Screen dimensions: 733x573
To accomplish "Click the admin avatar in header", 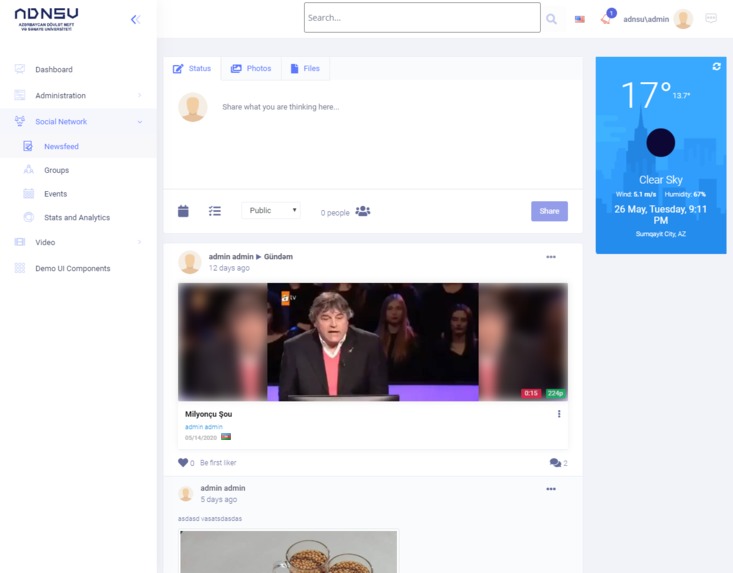I will coord(683,19).
